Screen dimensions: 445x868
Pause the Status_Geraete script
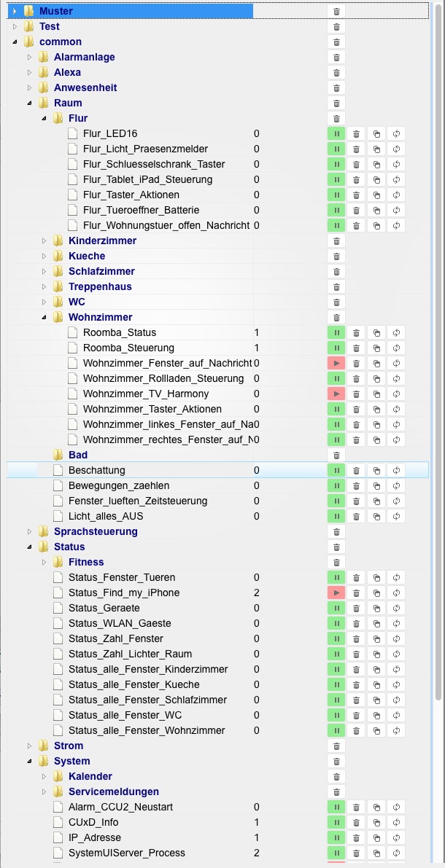coord(336,609)
